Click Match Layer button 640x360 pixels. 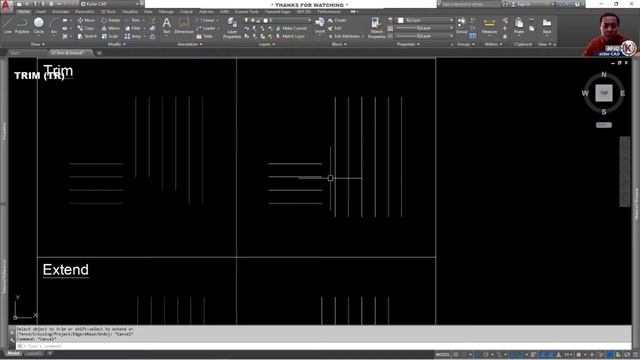point(290,36)
